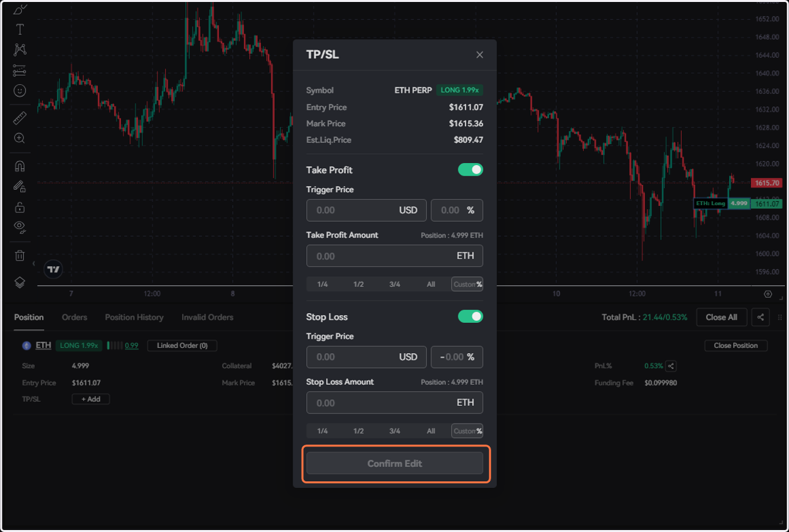The width and height of the screenshot is (789, 532).
Task: Click the $809.47 Est.Liq.Price value
Action: [x=468, y=140]
